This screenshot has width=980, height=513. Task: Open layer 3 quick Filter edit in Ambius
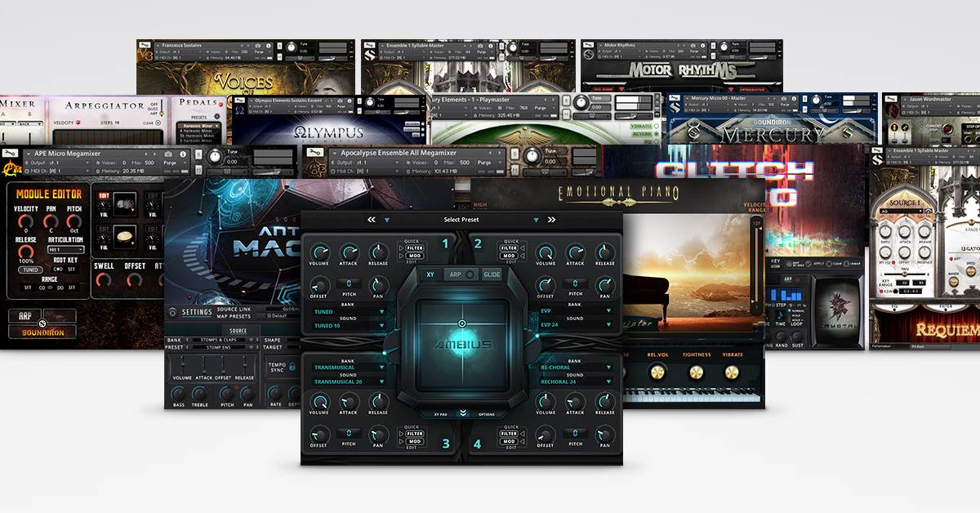(x=414, y=434)
